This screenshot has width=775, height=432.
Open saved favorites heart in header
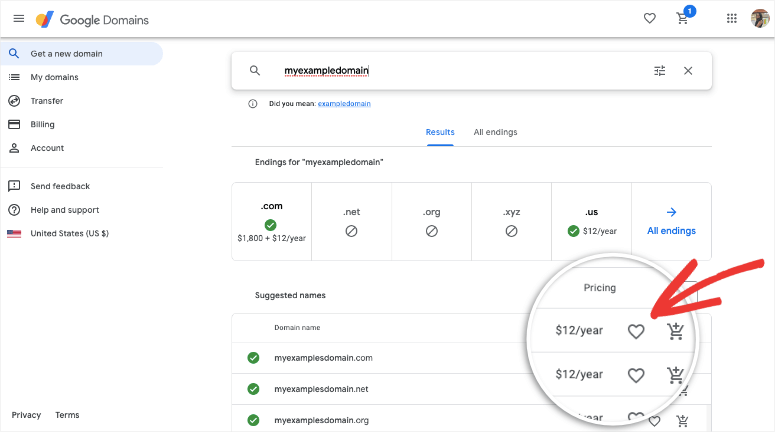(649, 18)
